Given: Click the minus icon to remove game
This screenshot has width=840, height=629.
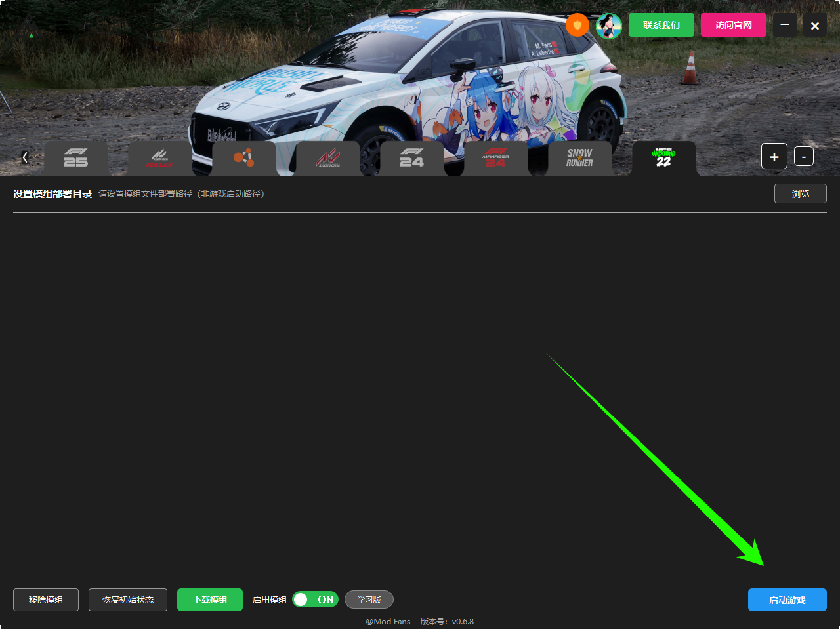Looking at the screenshot, I should tap(804, 157).
